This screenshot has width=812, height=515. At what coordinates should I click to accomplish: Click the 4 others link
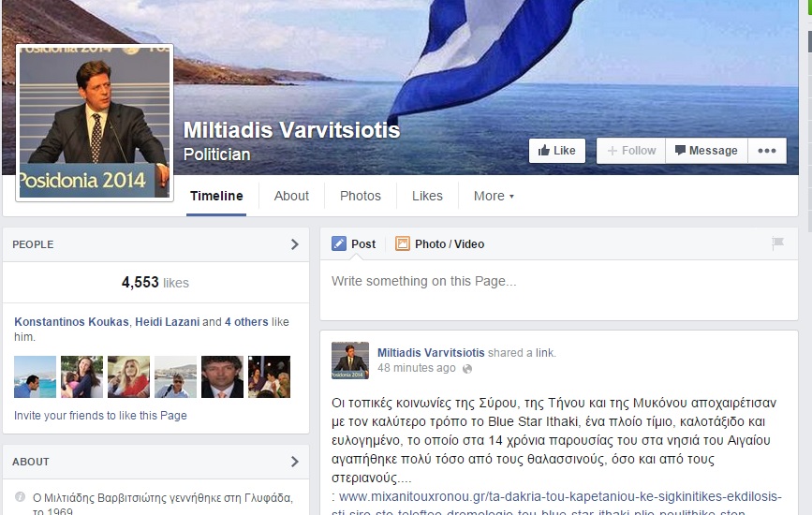pos(246,321)
